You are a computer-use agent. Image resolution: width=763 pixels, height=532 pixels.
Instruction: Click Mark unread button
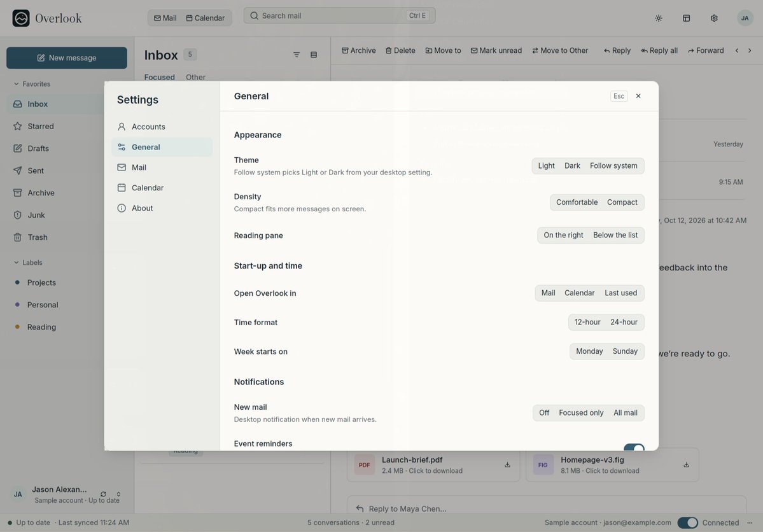(496, 51)
